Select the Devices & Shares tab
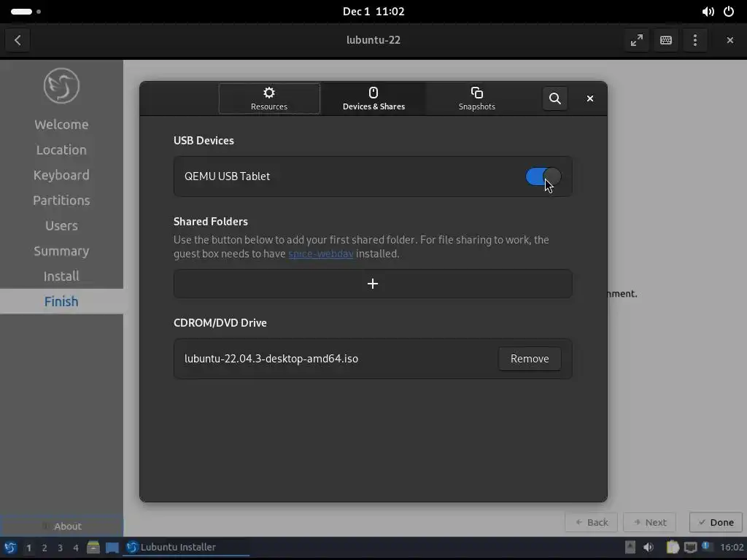 [x=373, y=98]
